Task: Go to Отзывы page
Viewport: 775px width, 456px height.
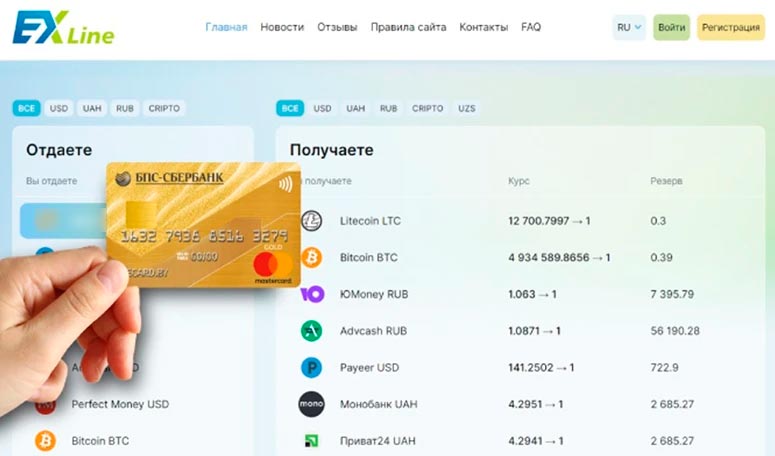Action: coord(337,27)
